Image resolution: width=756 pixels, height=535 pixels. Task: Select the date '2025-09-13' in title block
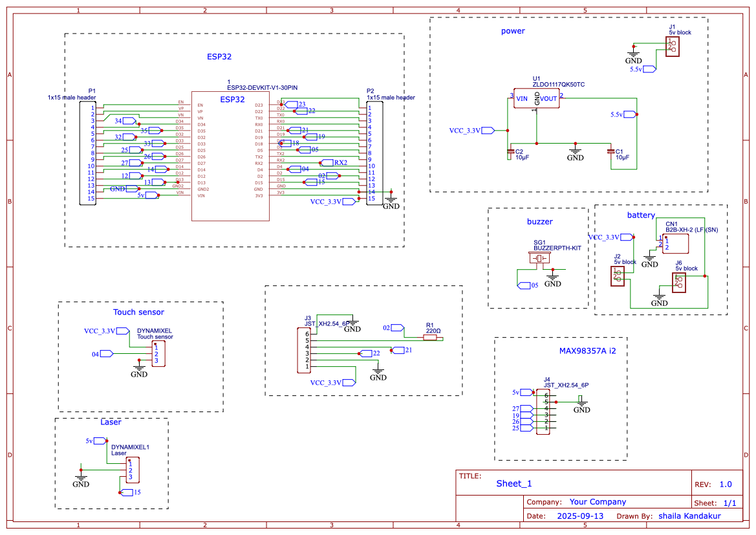[581, 516]
